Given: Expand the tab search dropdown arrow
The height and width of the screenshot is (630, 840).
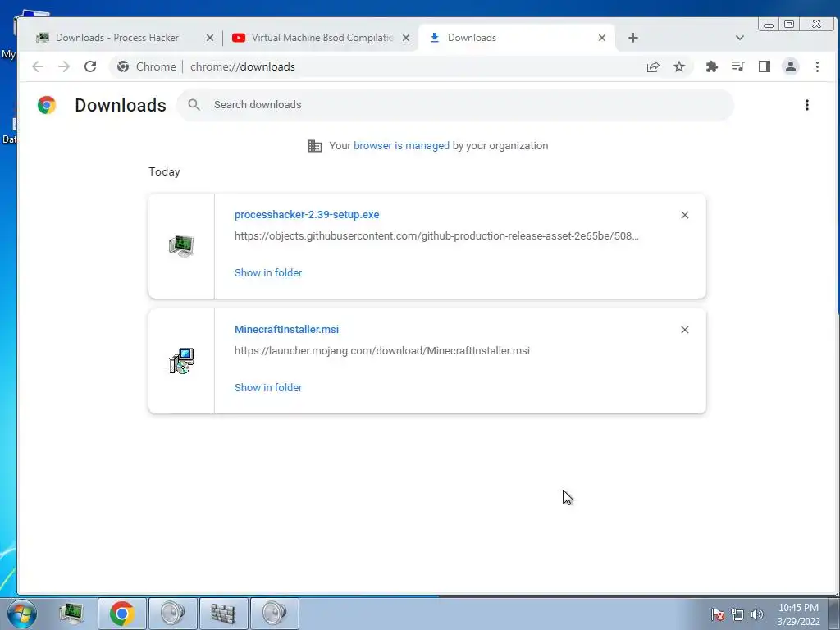Looking at the screenshot, I should click(740, 38).
